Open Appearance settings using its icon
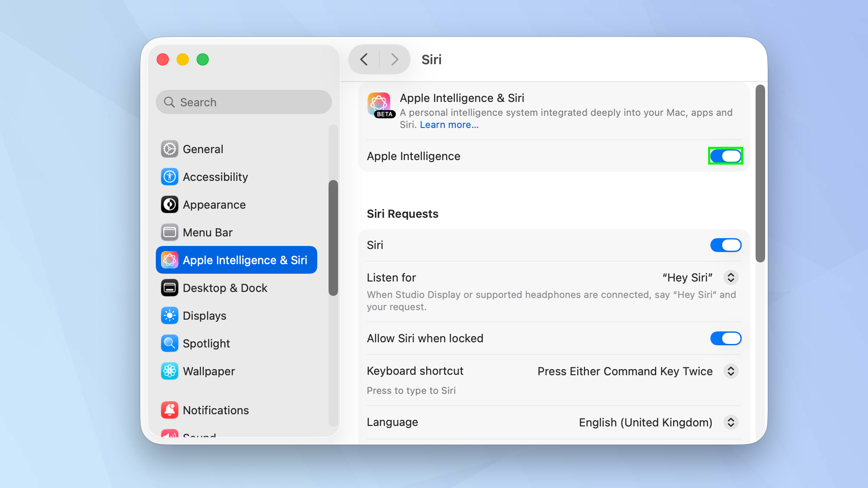This screenshot has width=868, height=488. pyautogui.click(x=169, y=204)
